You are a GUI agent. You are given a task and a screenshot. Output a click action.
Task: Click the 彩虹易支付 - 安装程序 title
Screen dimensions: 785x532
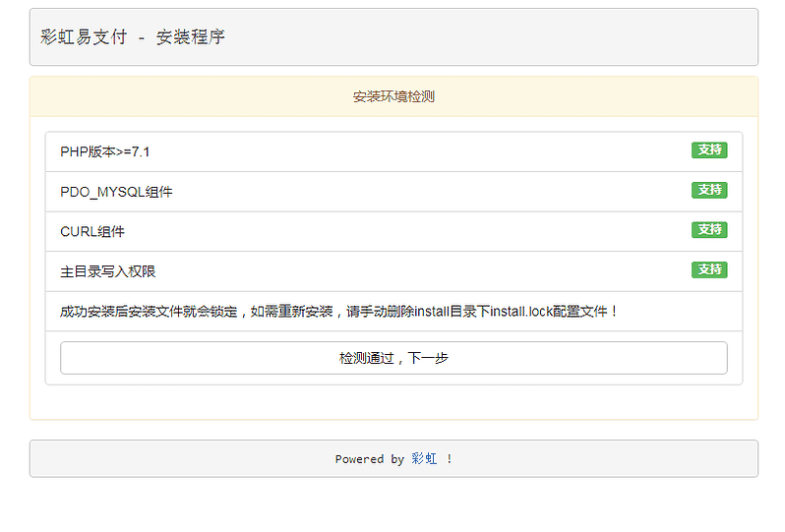(133, 37)
